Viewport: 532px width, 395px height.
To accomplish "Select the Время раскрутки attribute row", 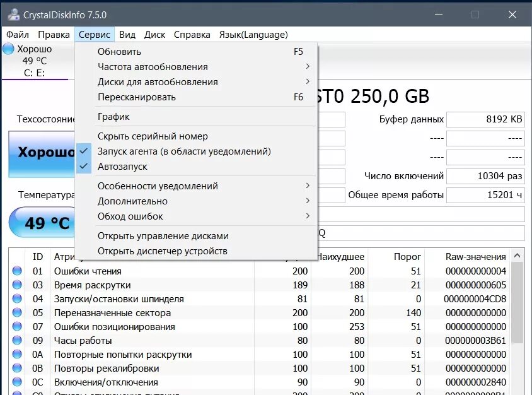I will (x=260, y=285).
